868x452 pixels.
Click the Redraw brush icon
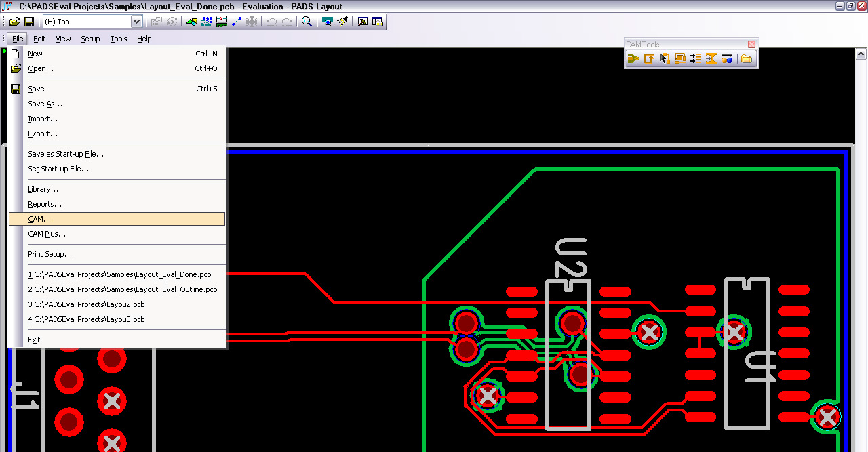[342, 22]
